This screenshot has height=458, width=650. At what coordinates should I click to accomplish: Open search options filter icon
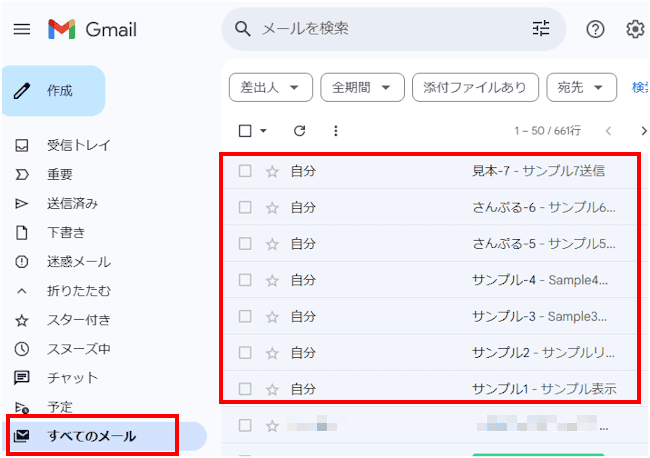541,29
